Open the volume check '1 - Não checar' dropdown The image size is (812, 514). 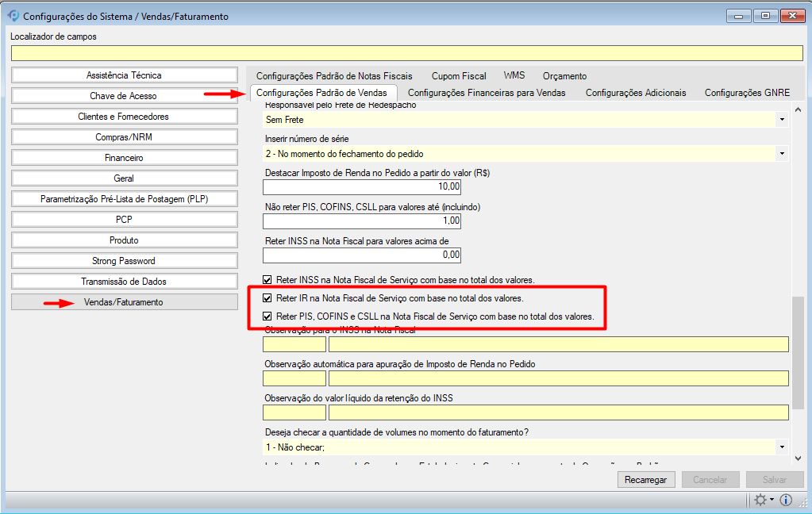pyautogui.click(x=782, y=447)
